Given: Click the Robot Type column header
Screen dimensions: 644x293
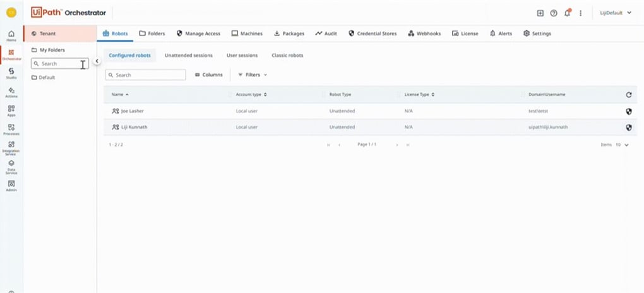Looking at the screenshot, I should 340,95.
